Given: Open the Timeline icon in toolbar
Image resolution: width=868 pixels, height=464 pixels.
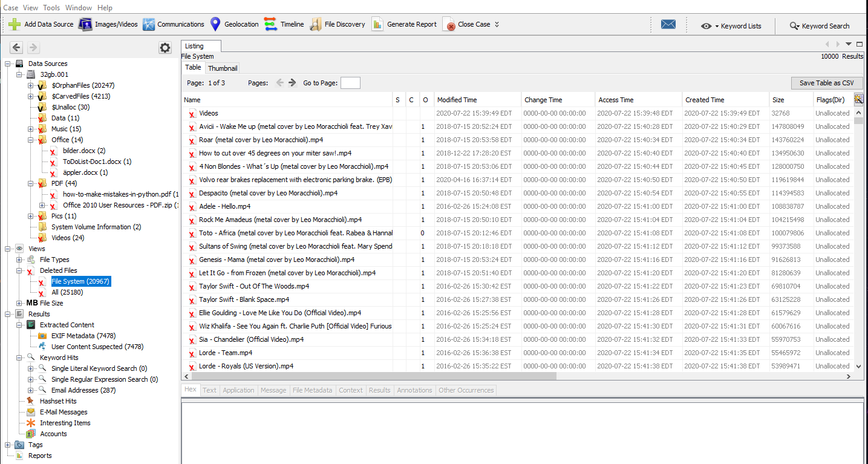Looking at the screenshot, I should tap(271, 24).
